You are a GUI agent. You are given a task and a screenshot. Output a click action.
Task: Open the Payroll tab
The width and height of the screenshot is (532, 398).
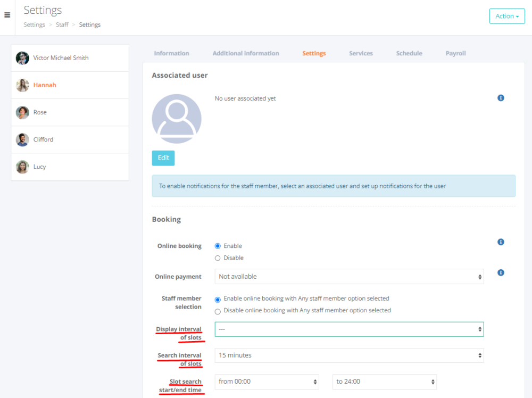point(455,53)
